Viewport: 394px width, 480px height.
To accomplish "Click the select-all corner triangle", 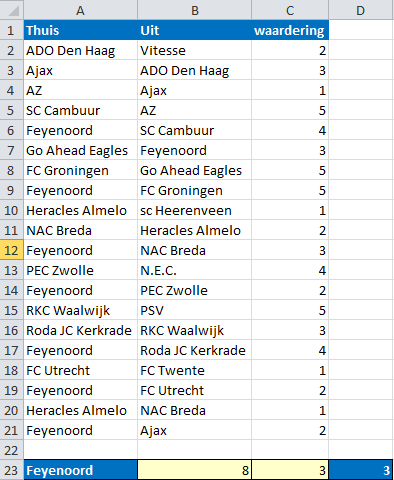I will tap(12, 10).
